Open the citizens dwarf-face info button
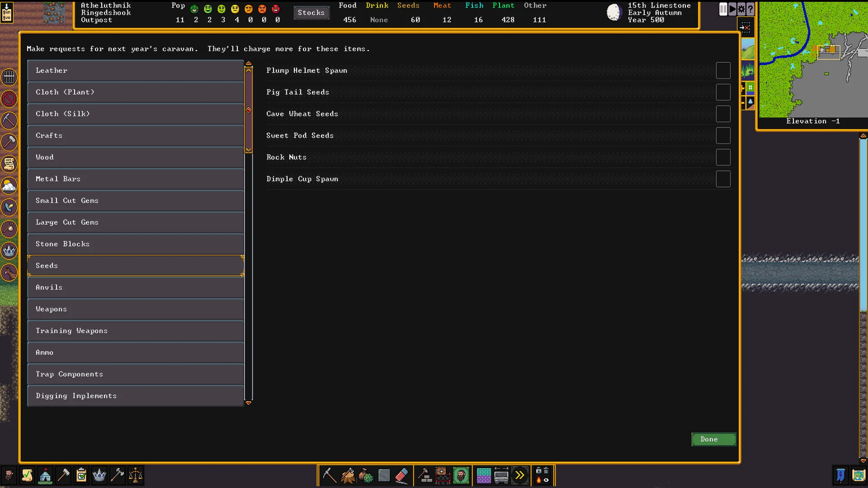 point(9,475)
